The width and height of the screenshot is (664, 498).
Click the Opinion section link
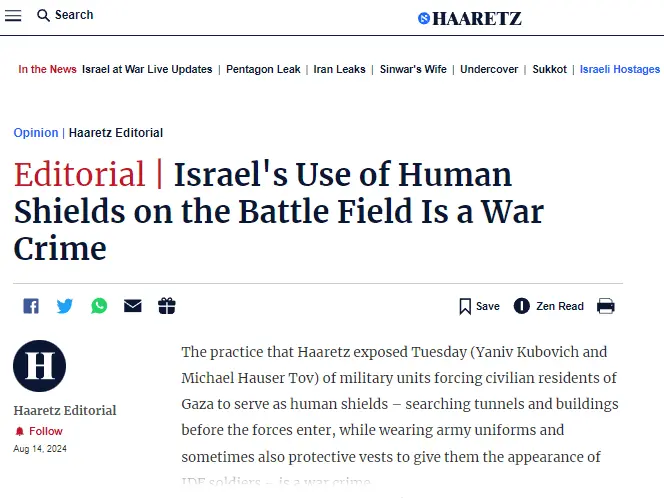[x=36, y=133]
